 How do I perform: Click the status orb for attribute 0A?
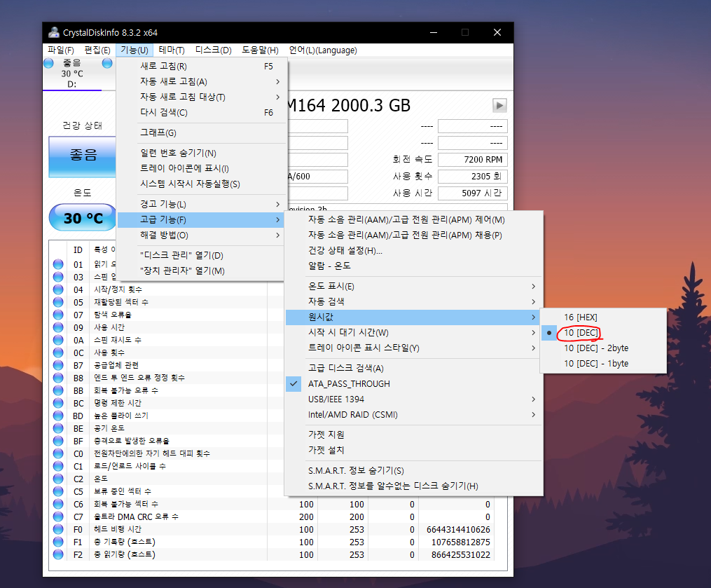click(58, 340)
